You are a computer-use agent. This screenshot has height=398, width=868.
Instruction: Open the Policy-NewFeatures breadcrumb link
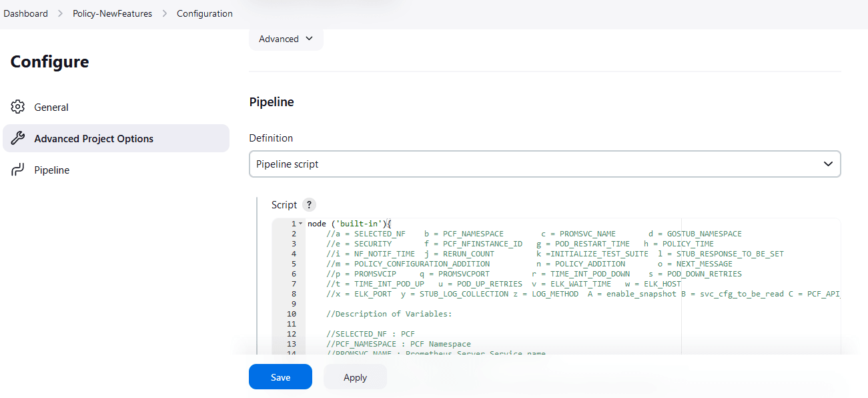(112, 13)
